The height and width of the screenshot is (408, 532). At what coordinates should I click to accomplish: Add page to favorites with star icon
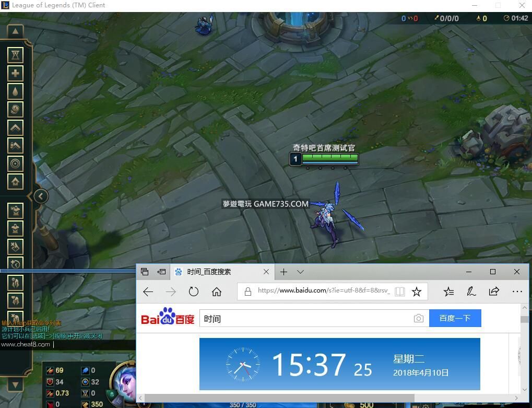[417, 292]
